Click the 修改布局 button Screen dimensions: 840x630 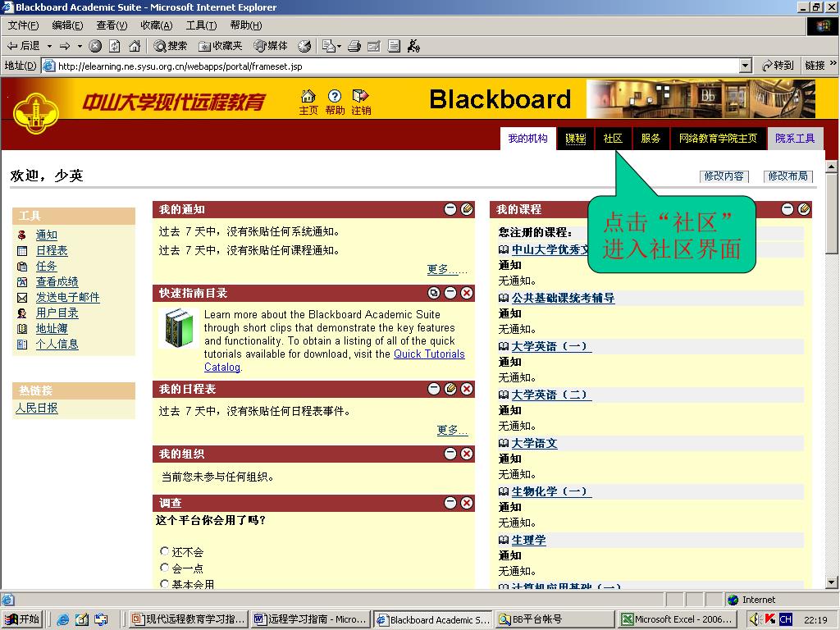tap(788, 176)
